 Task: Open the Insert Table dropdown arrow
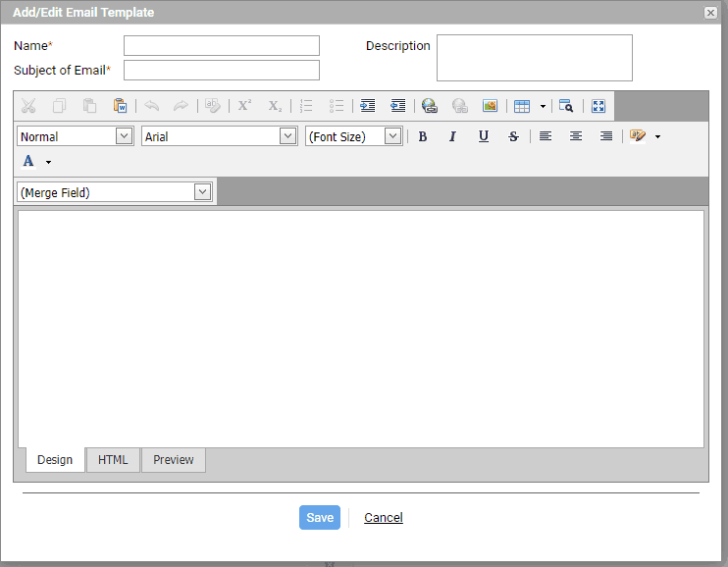(x=543, y=106)
